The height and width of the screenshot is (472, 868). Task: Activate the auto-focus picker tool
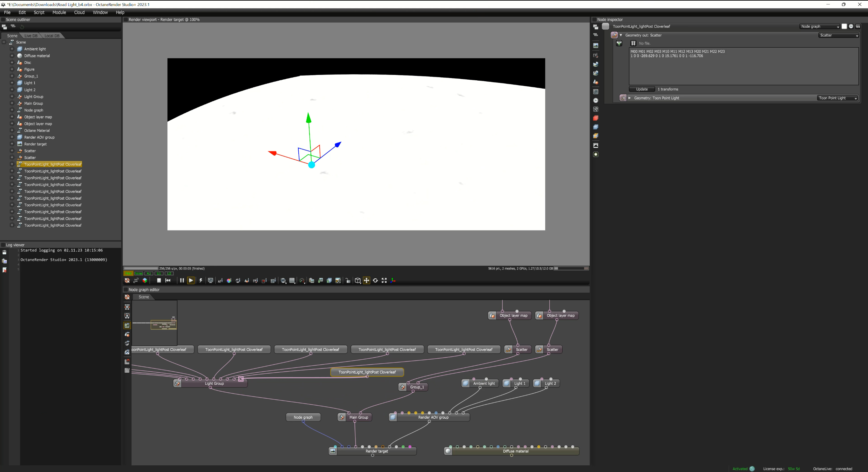coord(220,281)
